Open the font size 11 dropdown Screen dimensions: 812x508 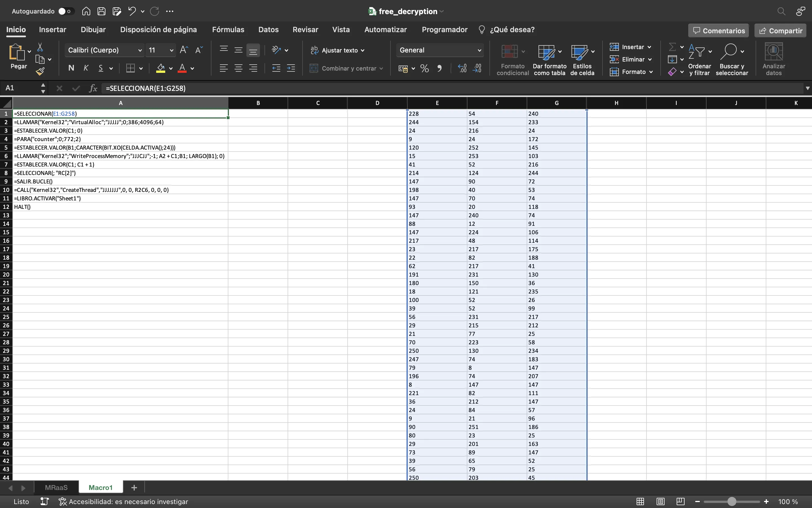click(171, 50)
